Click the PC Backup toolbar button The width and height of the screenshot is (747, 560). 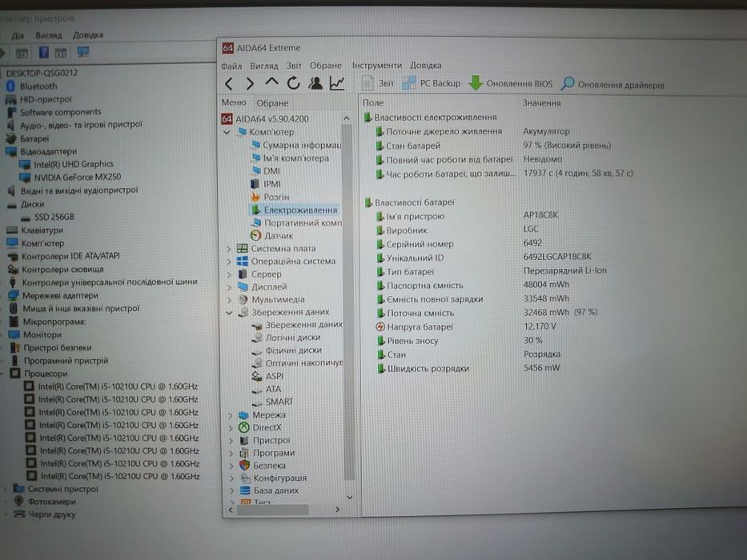(432, 83)
